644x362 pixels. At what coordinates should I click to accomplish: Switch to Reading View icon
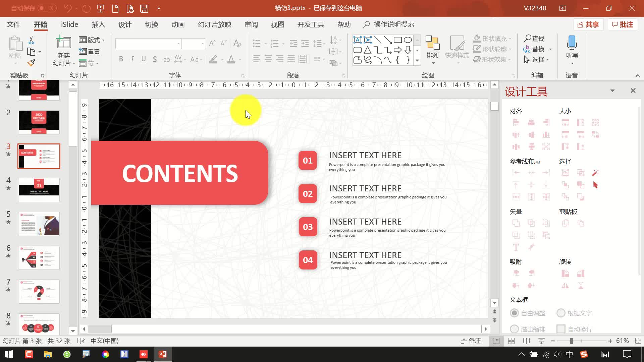tap(526, 341)
